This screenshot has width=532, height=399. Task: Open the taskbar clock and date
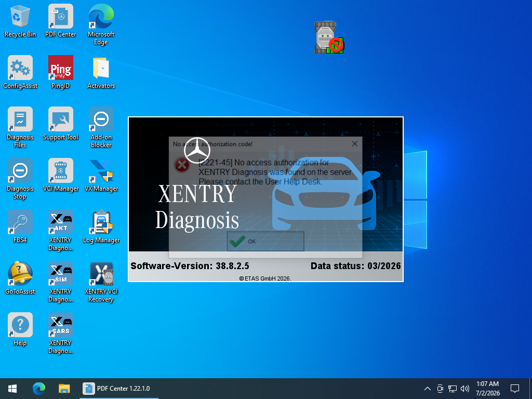[x=487, y=389]
